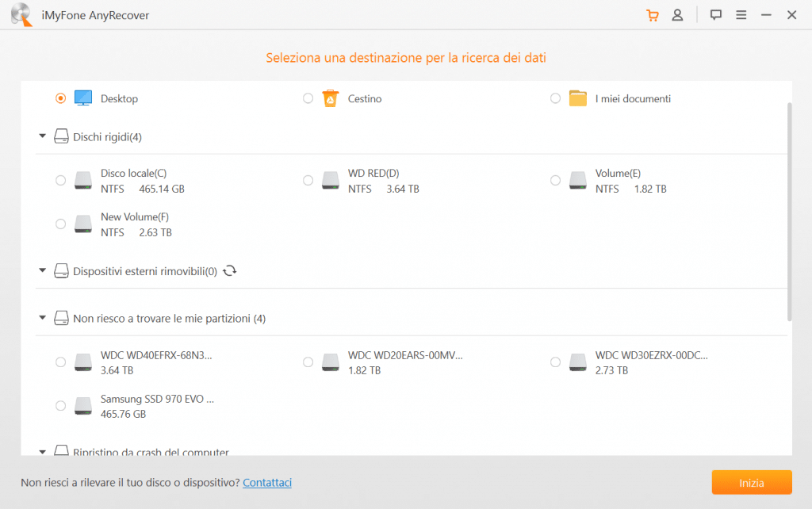Click the 'WDC WD40EFRX-68N3...' label

click(156, 355)
